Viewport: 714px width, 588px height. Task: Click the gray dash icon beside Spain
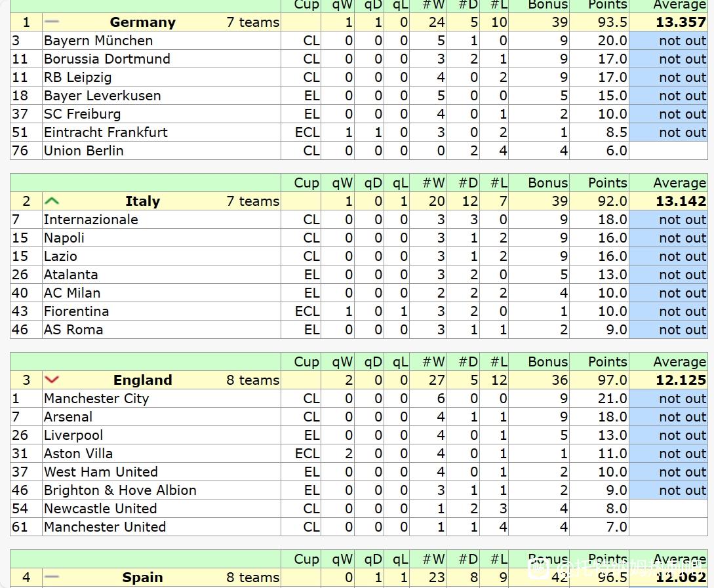52,577
